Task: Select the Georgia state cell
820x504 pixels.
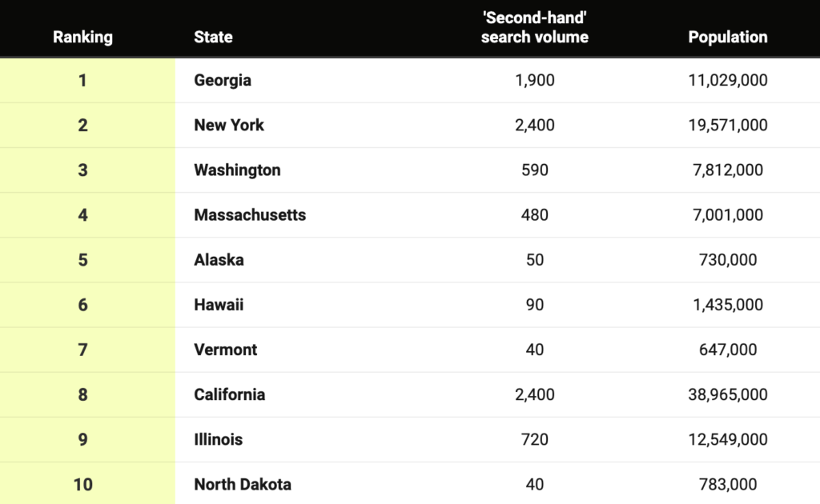Action: point(223,81)
